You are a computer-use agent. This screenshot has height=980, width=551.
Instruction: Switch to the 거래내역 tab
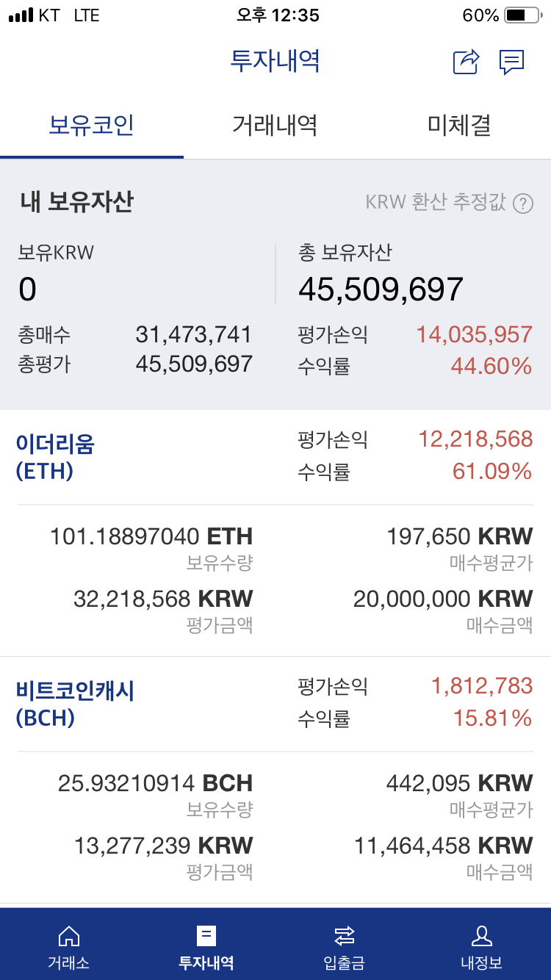tap(275, 126)
